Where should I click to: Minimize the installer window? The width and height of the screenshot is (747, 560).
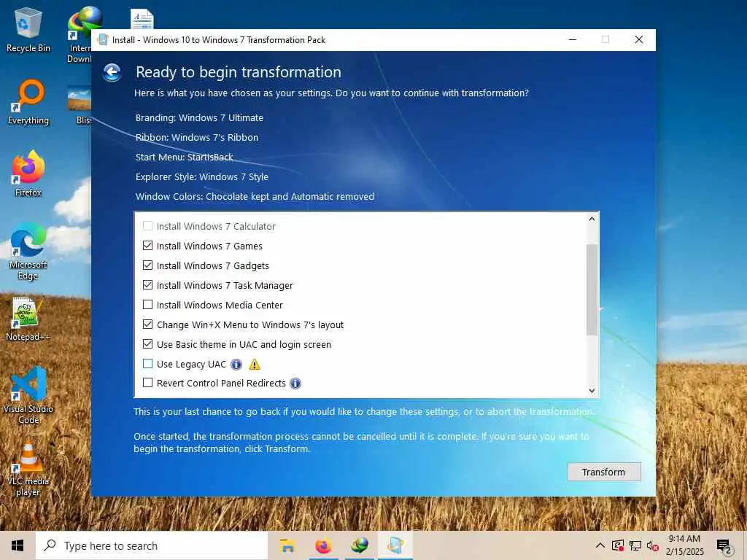[573, 39]
